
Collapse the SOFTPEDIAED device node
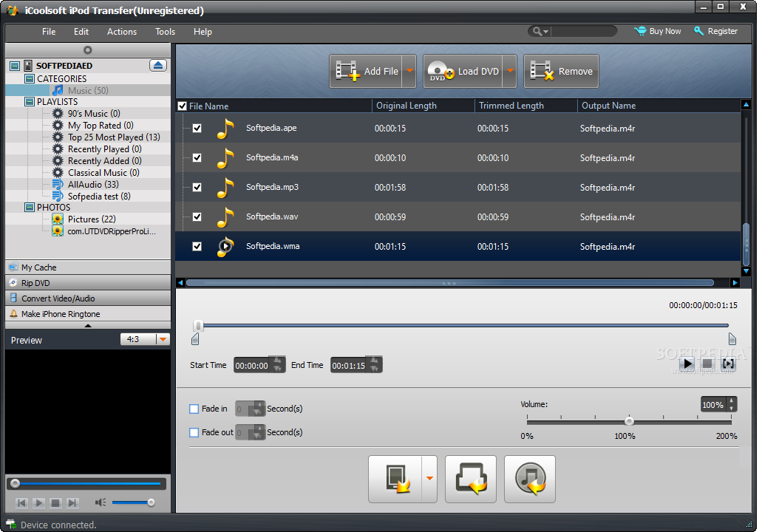click(15, 66)
